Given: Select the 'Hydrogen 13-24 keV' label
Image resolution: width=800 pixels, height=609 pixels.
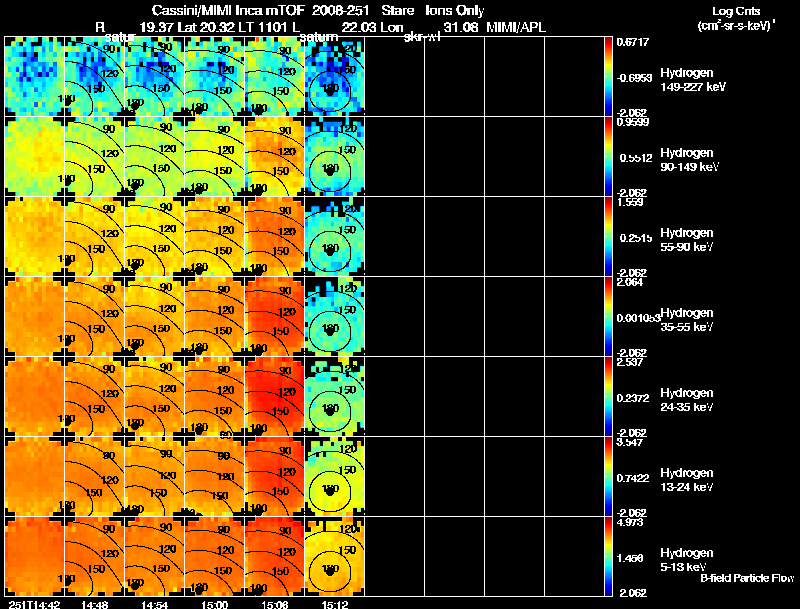Looking at the screenshot, I should tap(687, 480).
